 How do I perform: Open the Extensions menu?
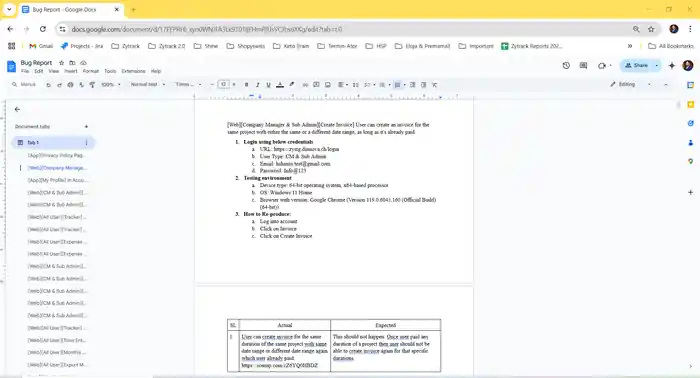point(133,71)
